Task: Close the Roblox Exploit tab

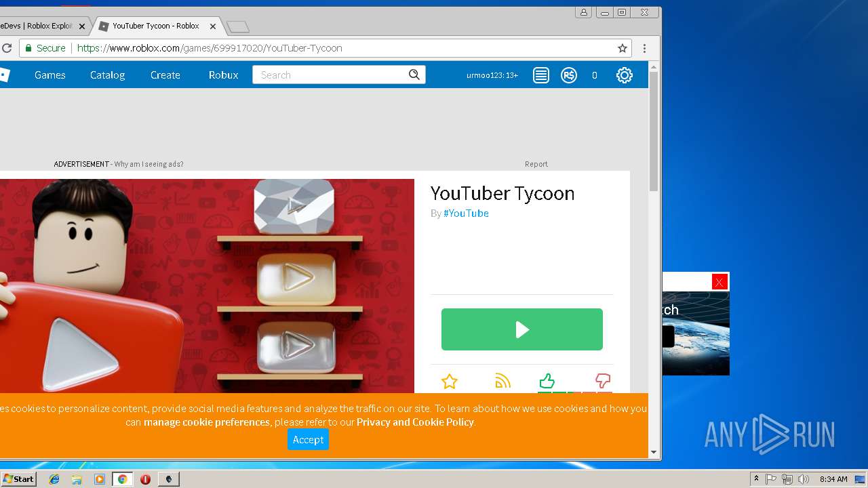Action: pos(82,26)
